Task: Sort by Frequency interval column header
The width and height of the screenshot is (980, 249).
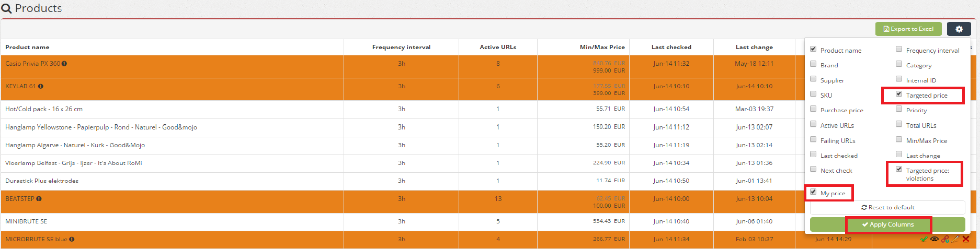Action: click(401, 47)
